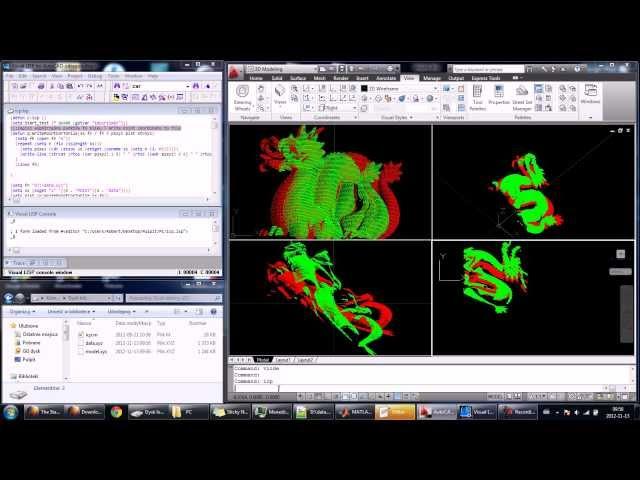Click the data.xyz file name
This screenshot has width=640, height=480.
pos(94,343)
